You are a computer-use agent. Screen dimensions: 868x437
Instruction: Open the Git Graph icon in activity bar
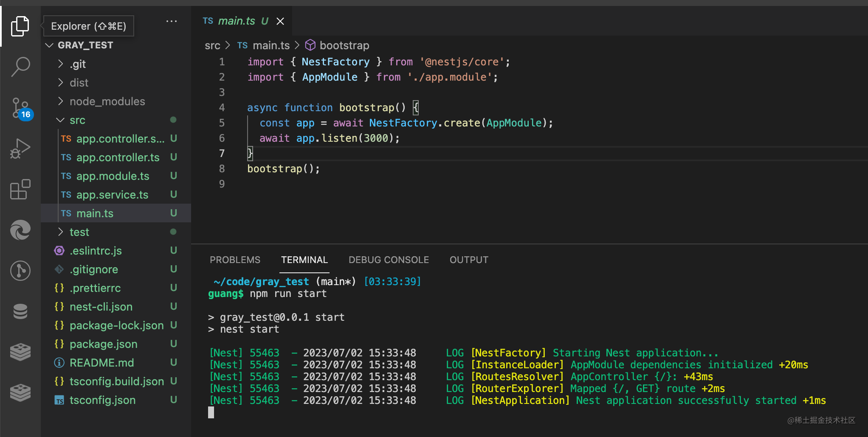tap(20, 271)
